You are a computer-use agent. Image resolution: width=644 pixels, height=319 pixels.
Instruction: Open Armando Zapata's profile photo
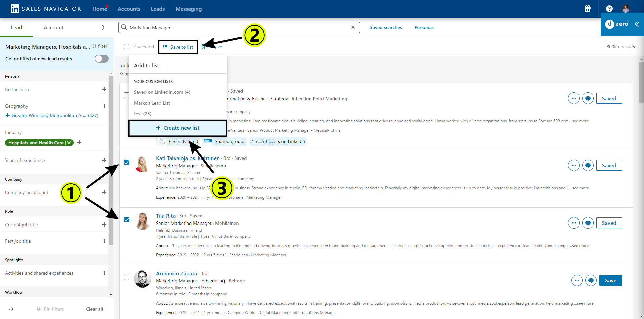pos(142,279)
